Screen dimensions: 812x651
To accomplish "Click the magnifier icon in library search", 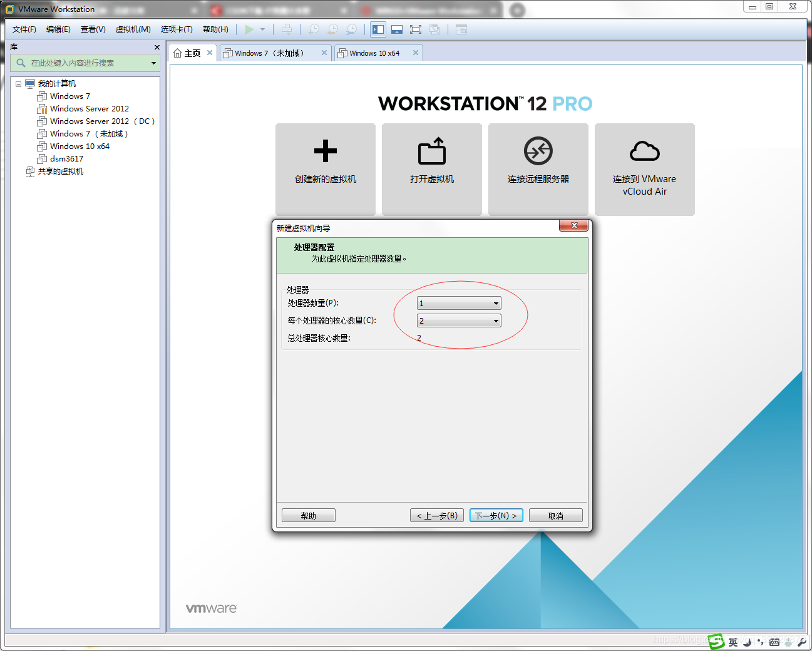I will [x=21, y=63].
